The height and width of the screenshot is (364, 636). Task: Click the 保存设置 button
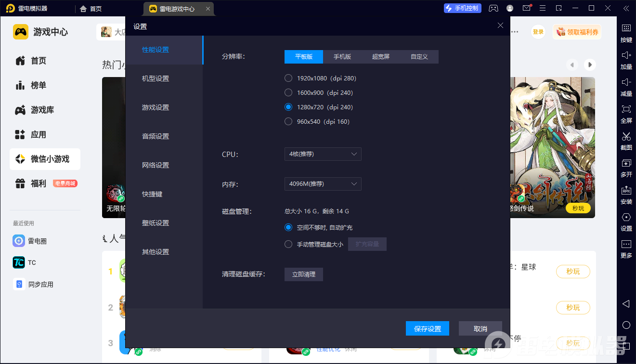[428, 329]
